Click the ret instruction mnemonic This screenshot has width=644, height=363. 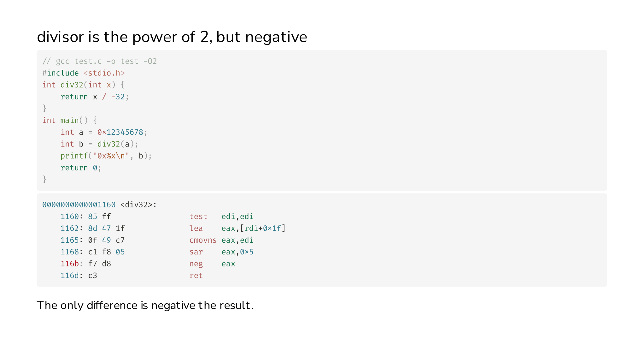point(196,276)
